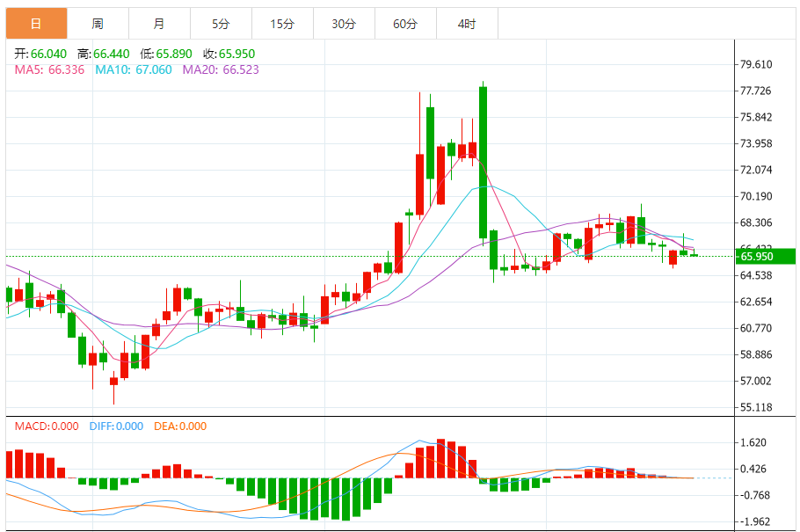Click the MACD:0.000 indicator label

(47, 426)
